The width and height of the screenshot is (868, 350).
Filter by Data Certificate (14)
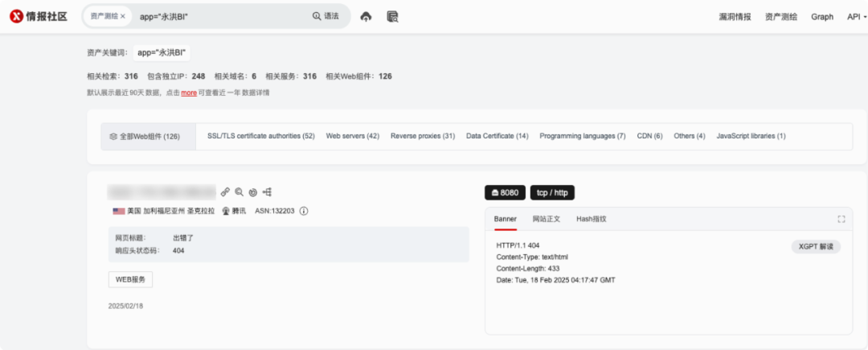point(497,136)
